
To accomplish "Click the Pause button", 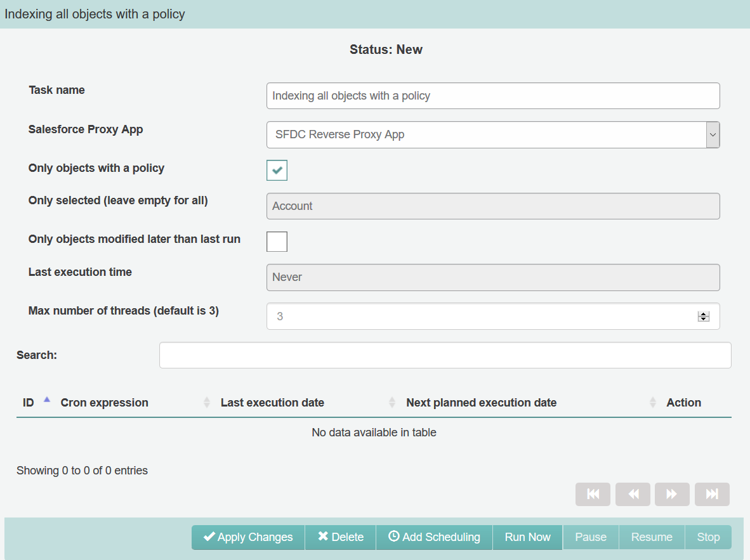I will tap(591, 537).
